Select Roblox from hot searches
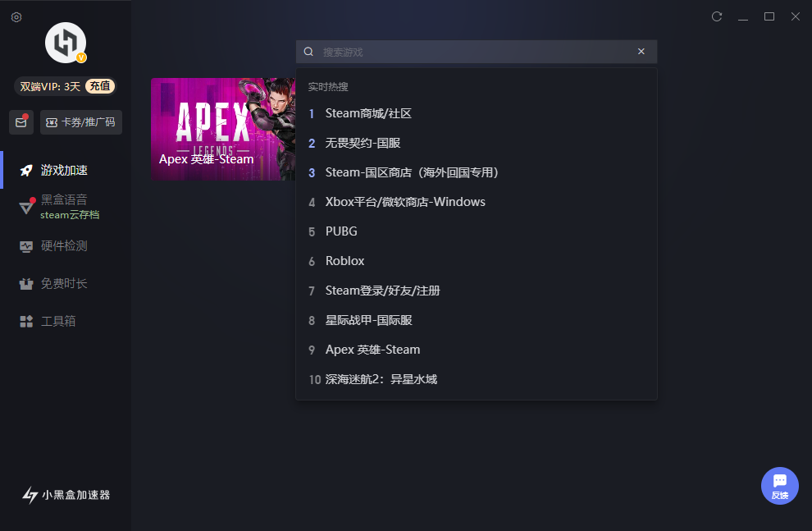The height and width of the screenshot is (531, 812). pos(477,261)
